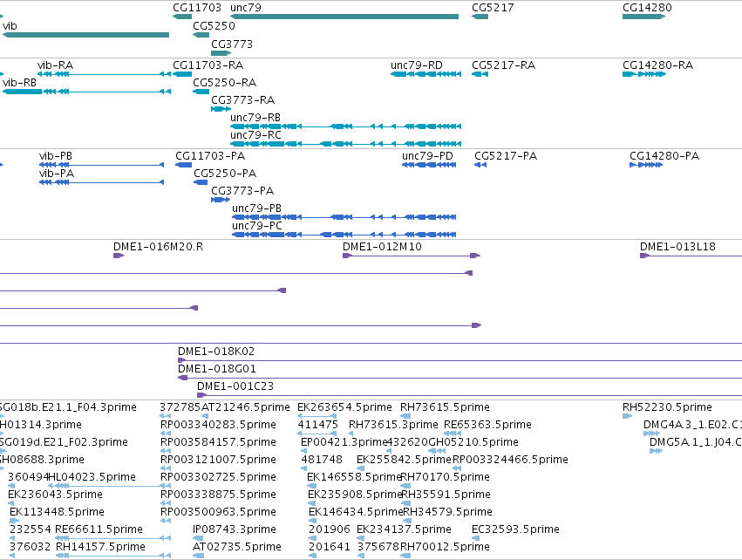Click the unc79-RC transcript label
Screen dimensions: 742x560
(255, 135)
